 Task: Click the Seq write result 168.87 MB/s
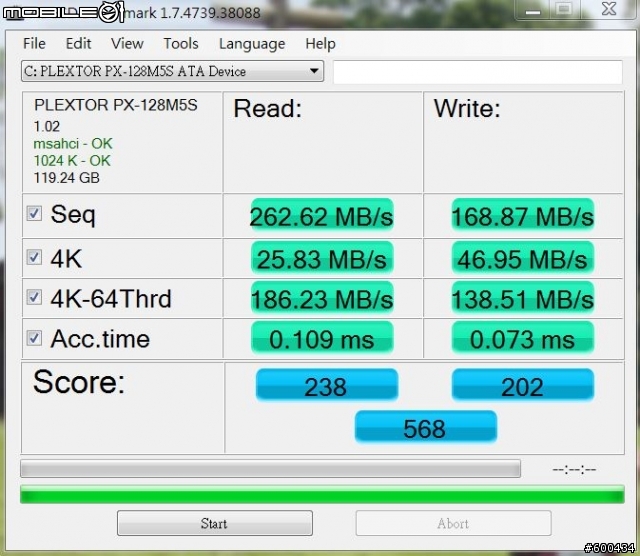522,215
